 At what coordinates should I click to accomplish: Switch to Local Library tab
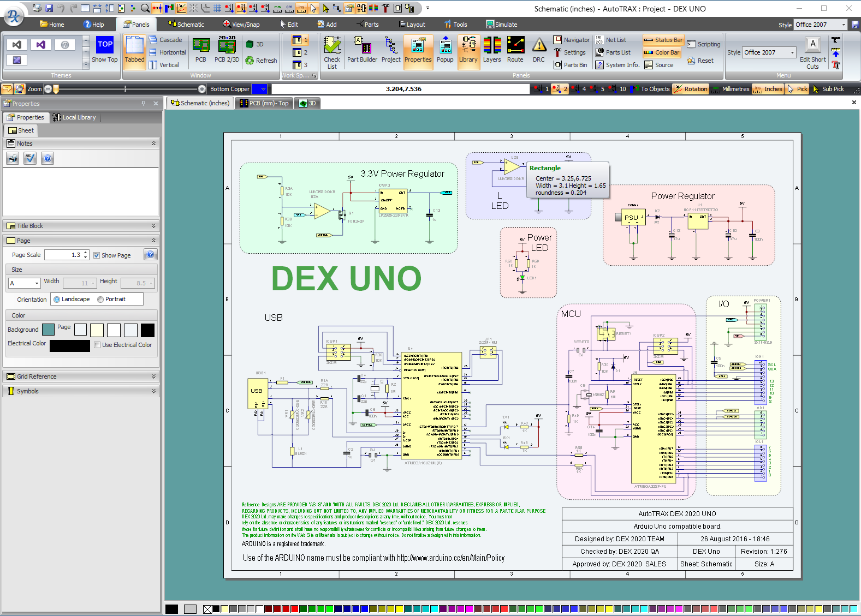tap(74, 117)
